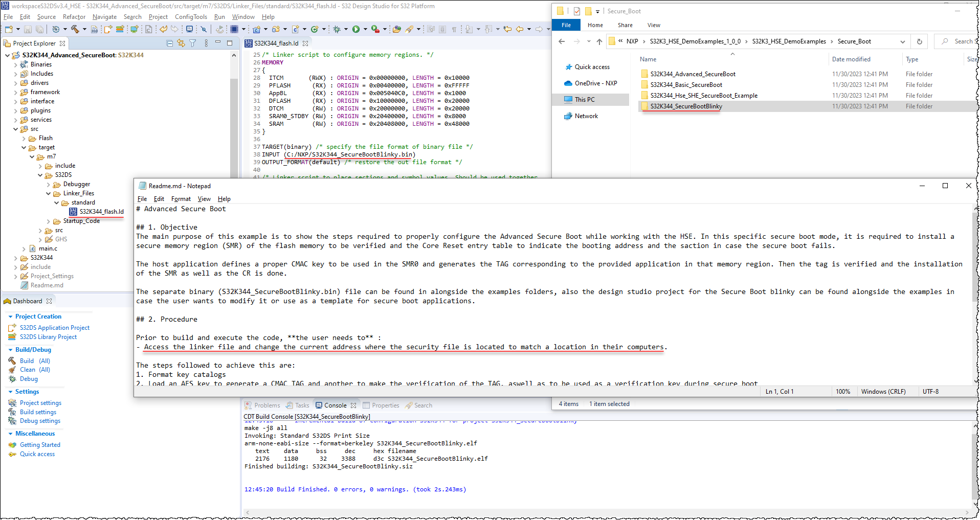Open search using the flashlight toolbar icon

pos(409,29)
